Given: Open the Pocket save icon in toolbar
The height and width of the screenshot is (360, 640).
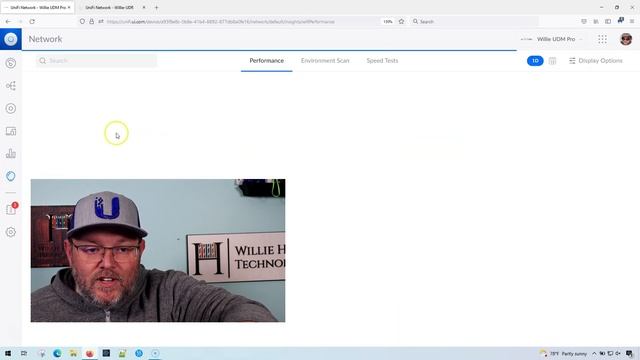Looking at the screenshot, I should pos(584,22).
